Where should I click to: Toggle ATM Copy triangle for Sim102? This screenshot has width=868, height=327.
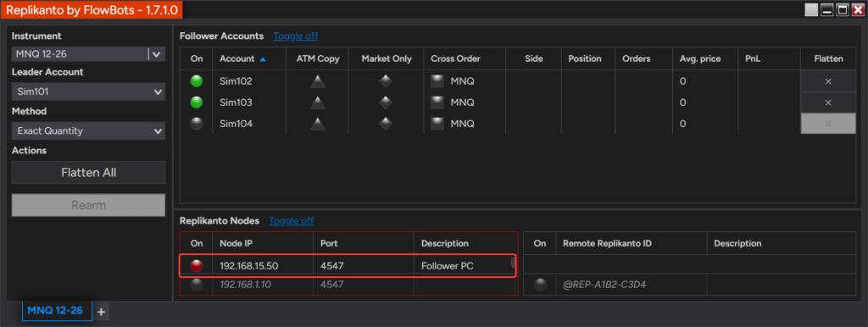(317, 81)
